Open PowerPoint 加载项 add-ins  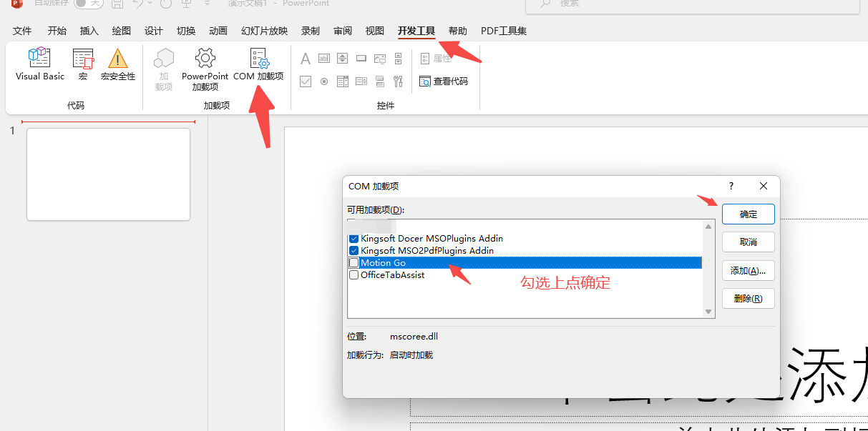[x=205, y=69]
